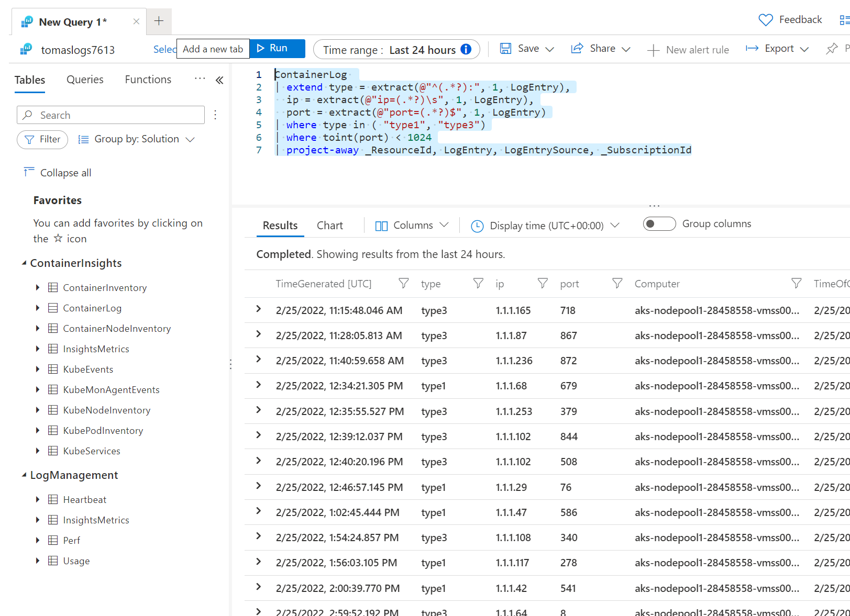
Task: Click the Share arrow icon
Action: pyautogui.click(x=577, y=49)
